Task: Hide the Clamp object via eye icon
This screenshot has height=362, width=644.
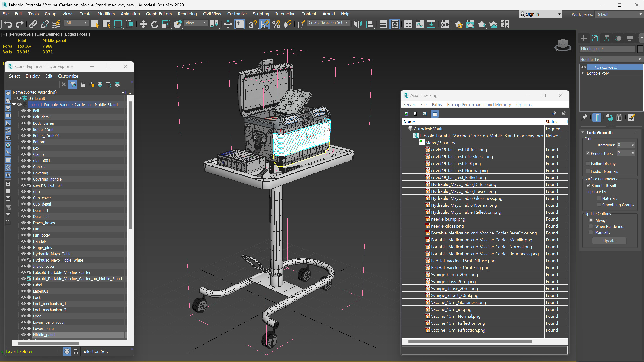Action: (23, 154)
